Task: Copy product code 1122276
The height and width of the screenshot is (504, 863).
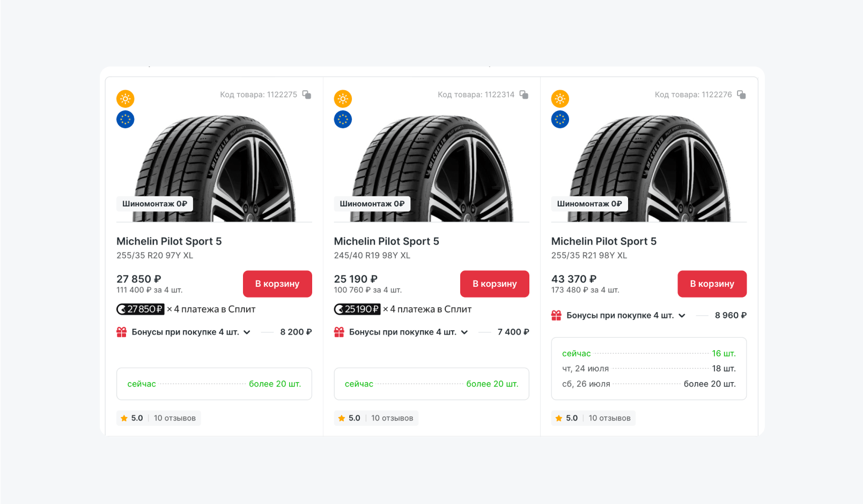Action: coord(741,95)
